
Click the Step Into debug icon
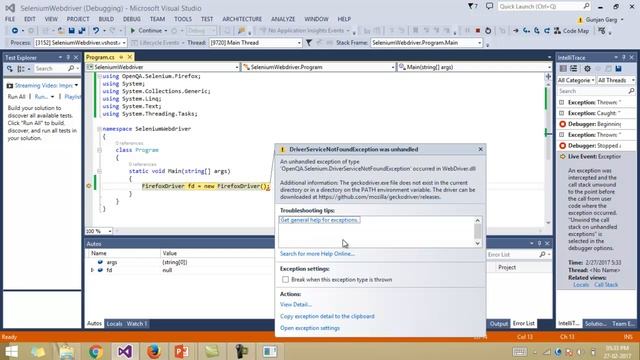point(527,31)
